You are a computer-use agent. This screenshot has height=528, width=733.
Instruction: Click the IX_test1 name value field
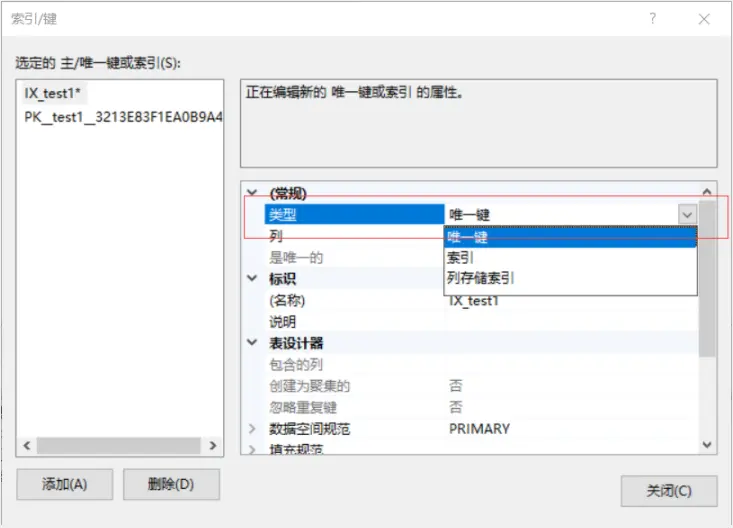pyautogui.click(x=573, y=301)
